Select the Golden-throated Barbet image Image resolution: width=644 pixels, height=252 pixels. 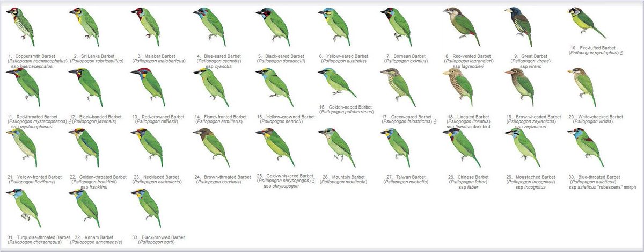tap(84, 147)
